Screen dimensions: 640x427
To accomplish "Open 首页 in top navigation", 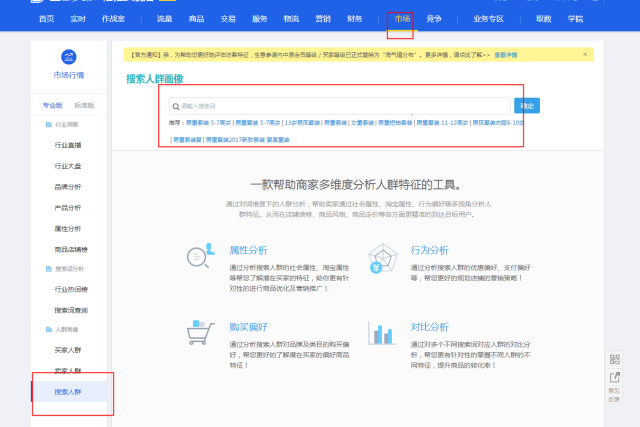I will tap(47, 19).
